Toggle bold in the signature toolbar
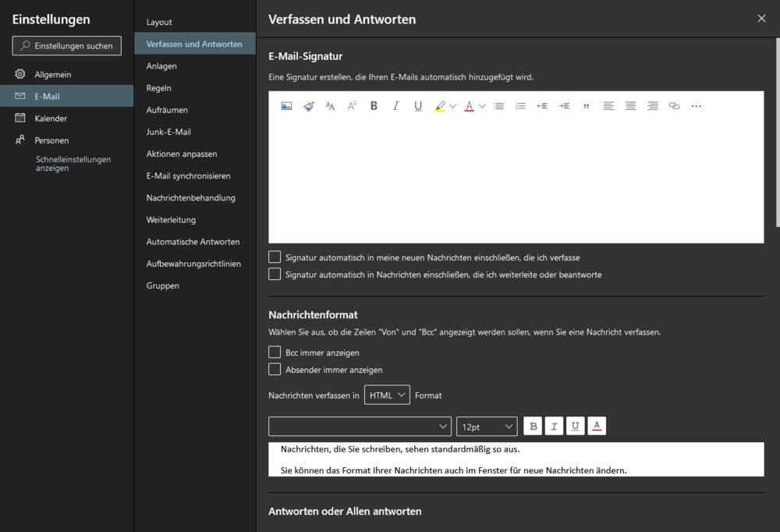The image size is (780, 532). point(374,106)
